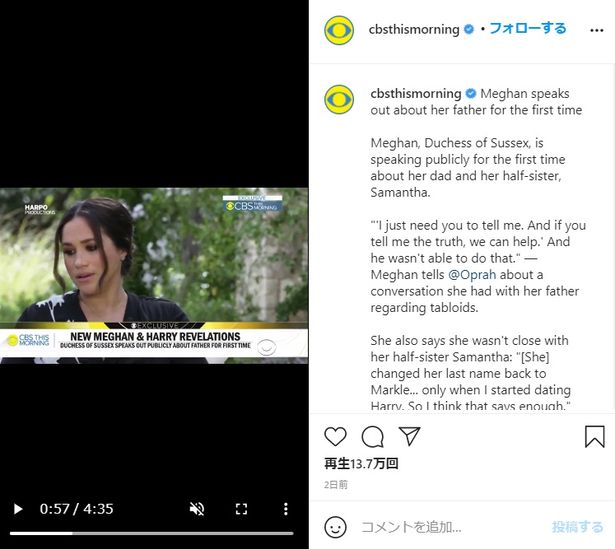Viewport: 615px width, 549px height.
Task: Open the emoji picker smiley icon
Action: [x=335, y=527]
